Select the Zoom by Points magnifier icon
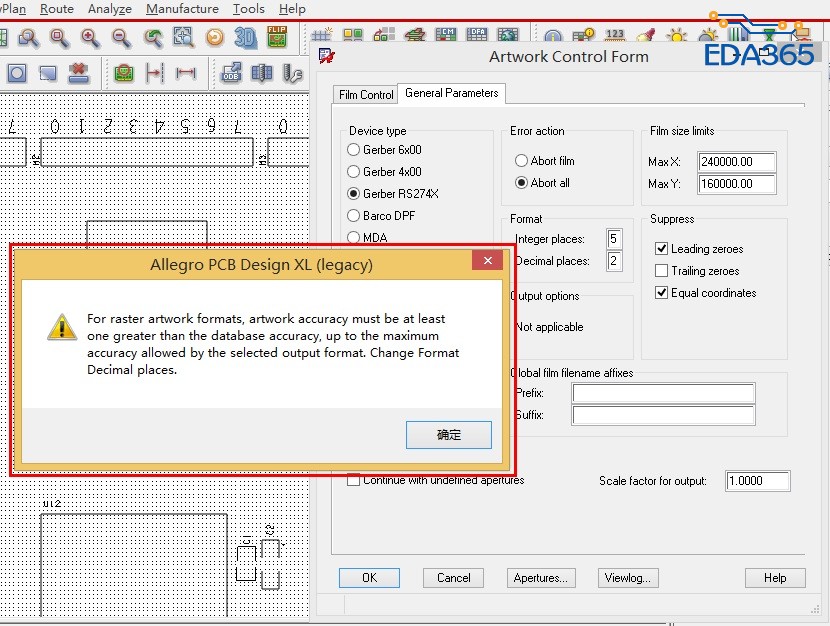Image resolution: width=830 pixels, height=626 pixels. click(x=28, y=37)
